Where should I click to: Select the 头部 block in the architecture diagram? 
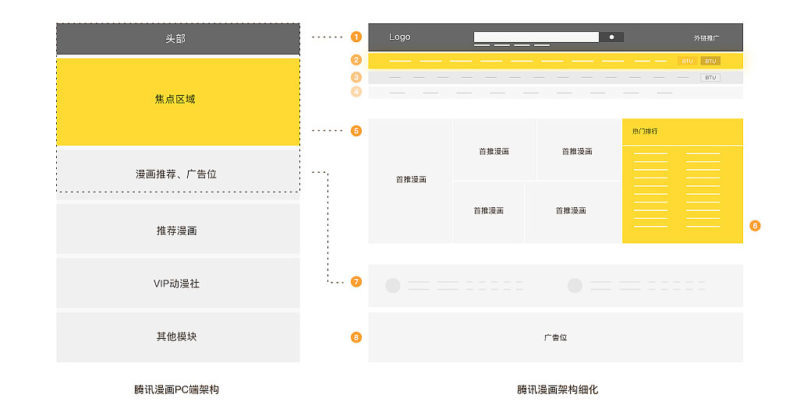pyautogui.click(x=178, y=39)
